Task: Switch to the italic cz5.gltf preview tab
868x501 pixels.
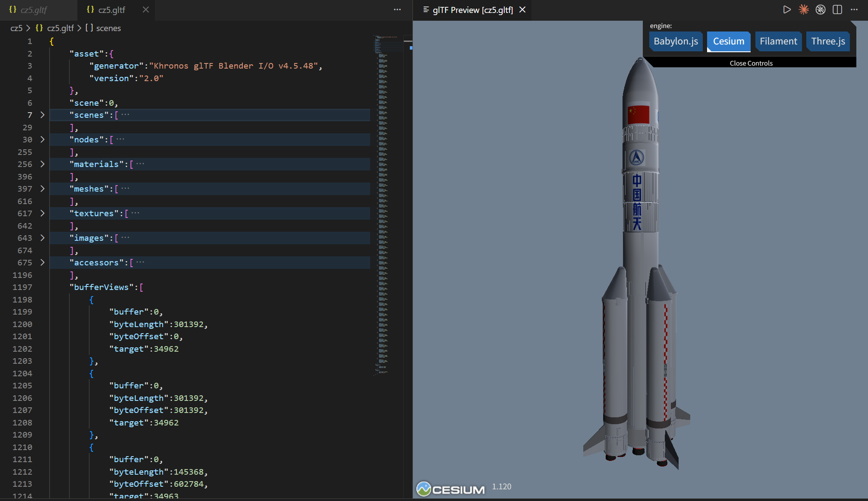Action: click(x=34, y=9)
